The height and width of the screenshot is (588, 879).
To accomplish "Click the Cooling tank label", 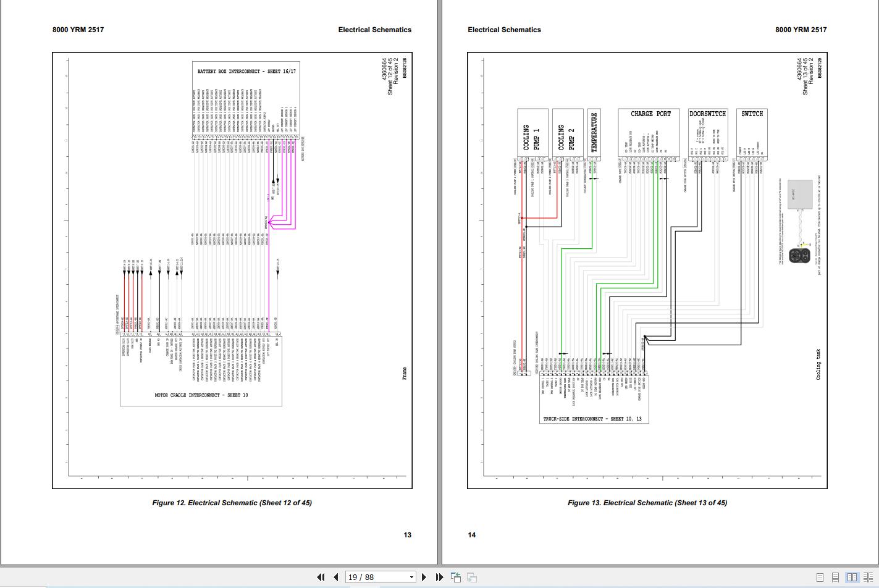I will coord(819,364).
